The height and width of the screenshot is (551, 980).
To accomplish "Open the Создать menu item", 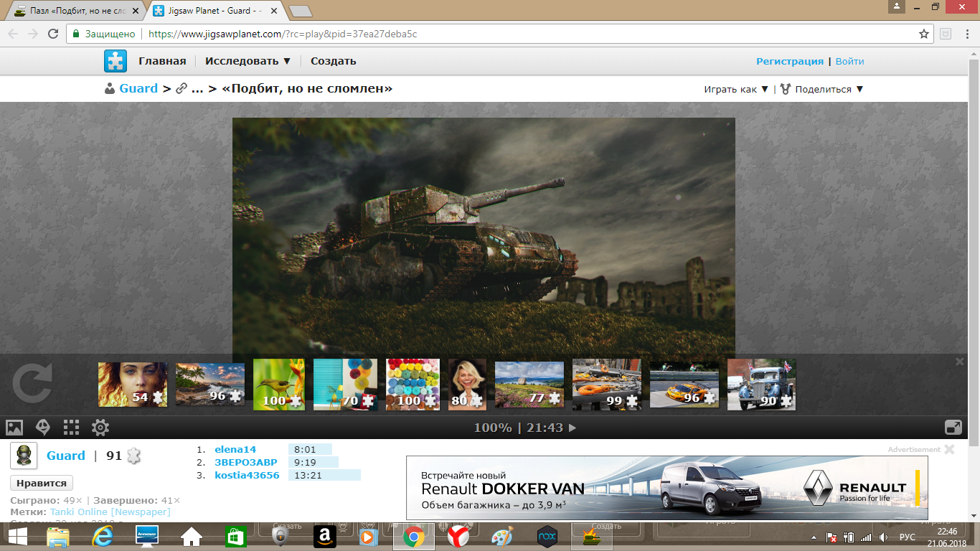I will pos(334,61).
